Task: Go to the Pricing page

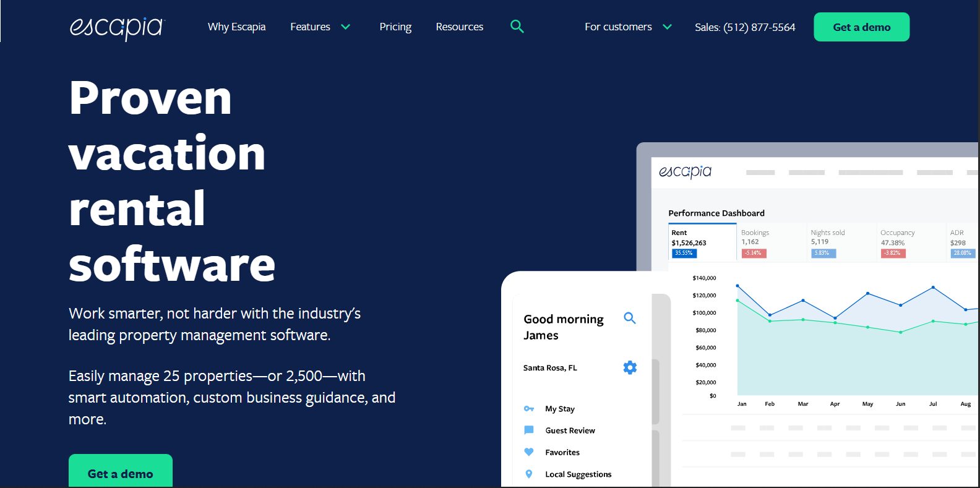Action: [x=395, y=27]
